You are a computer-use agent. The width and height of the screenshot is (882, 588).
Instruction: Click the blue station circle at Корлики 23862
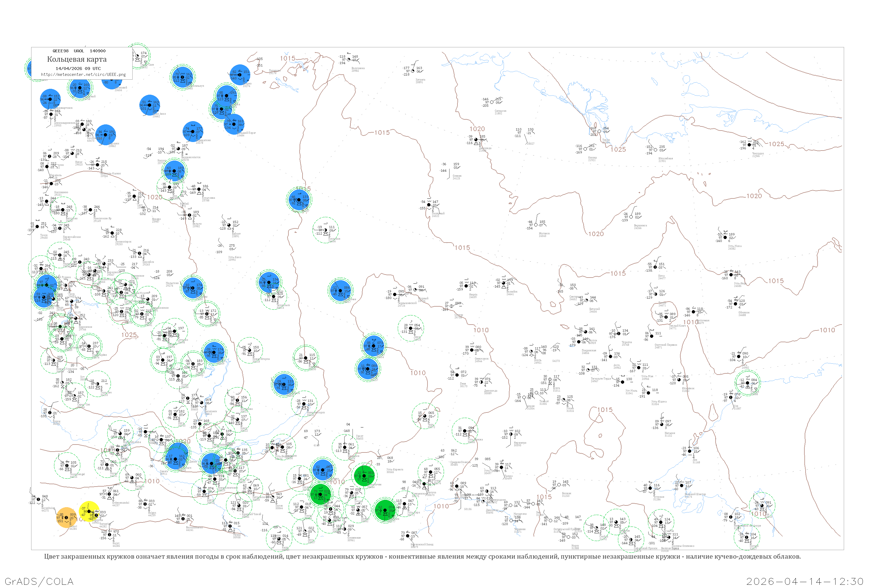pyautogui.click(x=105, y=135)
